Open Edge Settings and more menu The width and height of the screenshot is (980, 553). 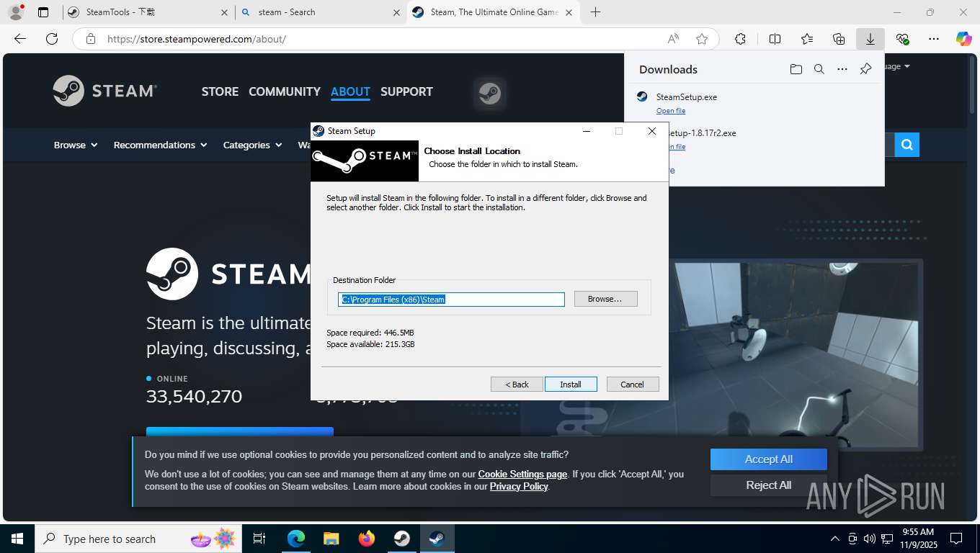coord(934,39)
